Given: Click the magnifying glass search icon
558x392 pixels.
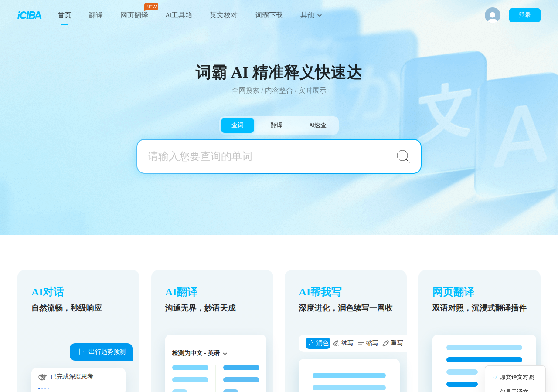Looking at the screenshot, I should [x=403, y=156].
